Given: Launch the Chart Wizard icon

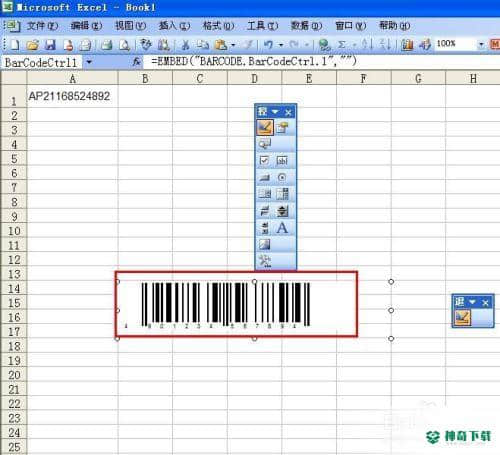Looking at the screenshot, I should pyautogui.click(x=407, y=44).
